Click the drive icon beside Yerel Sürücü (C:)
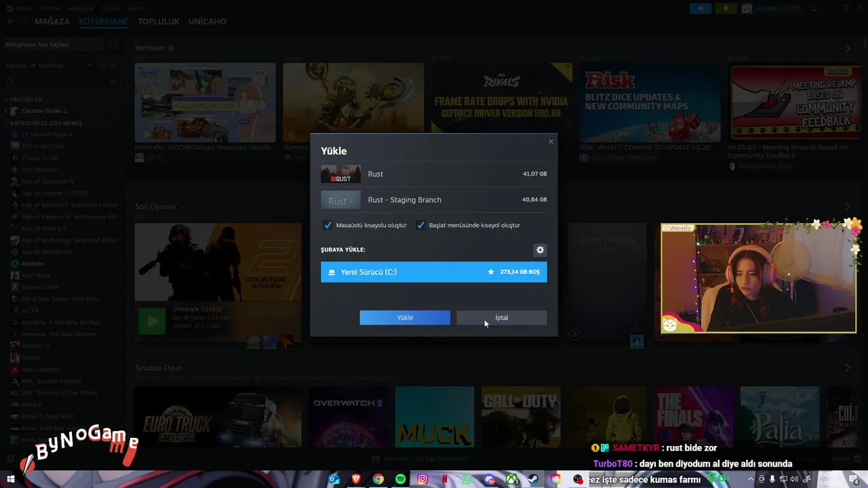 click(332, 272)
